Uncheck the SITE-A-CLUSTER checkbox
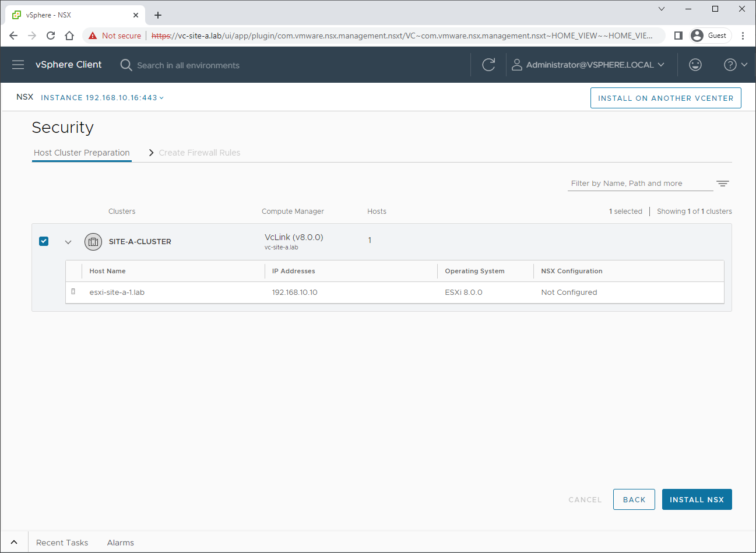 click(x=44, y=241)
